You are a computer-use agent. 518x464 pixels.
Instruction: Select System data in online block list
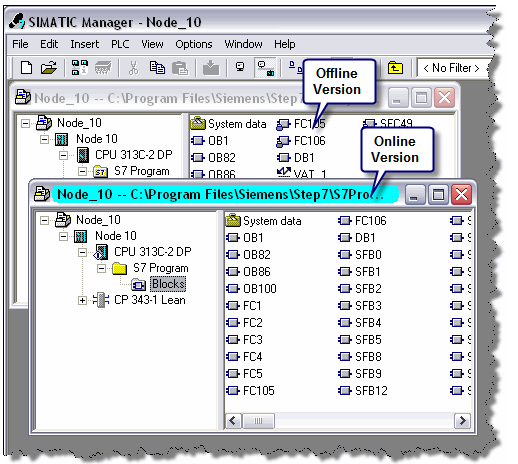point(264,221)
